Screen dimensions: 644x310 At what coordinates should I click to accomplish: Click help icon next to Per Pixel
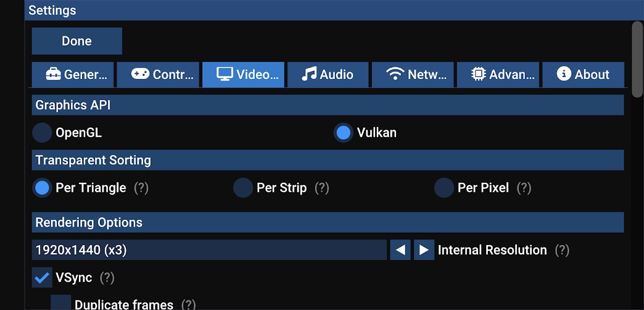(x=524, y=188)
